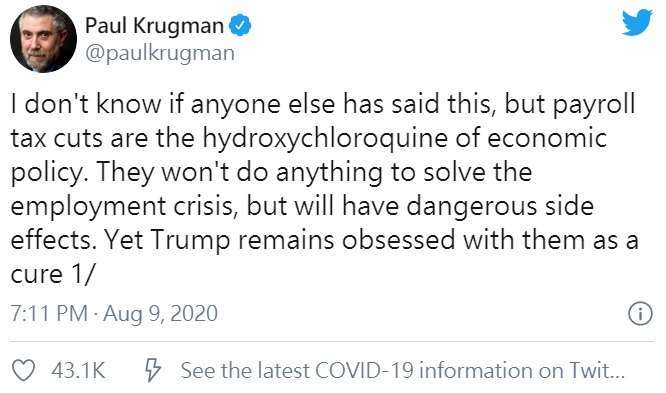Click the blue verified badge
Screen dimensions: 666x393
[240, 25]
